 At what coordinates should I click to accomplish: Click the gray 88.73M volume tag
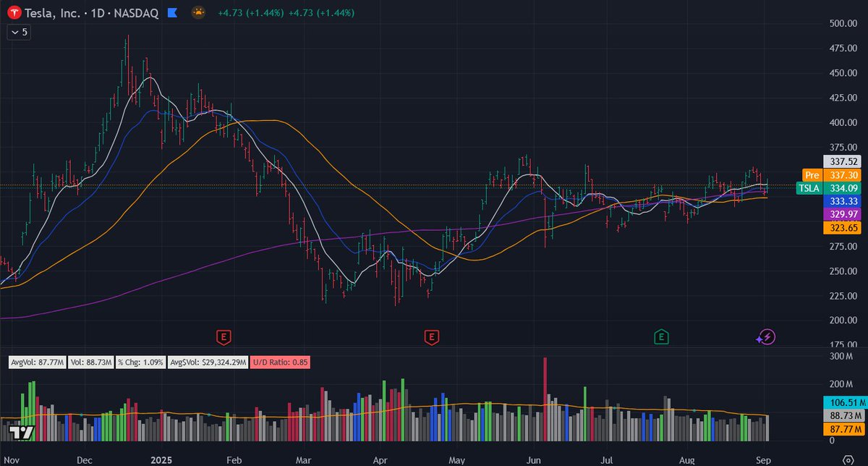(843, 415)
